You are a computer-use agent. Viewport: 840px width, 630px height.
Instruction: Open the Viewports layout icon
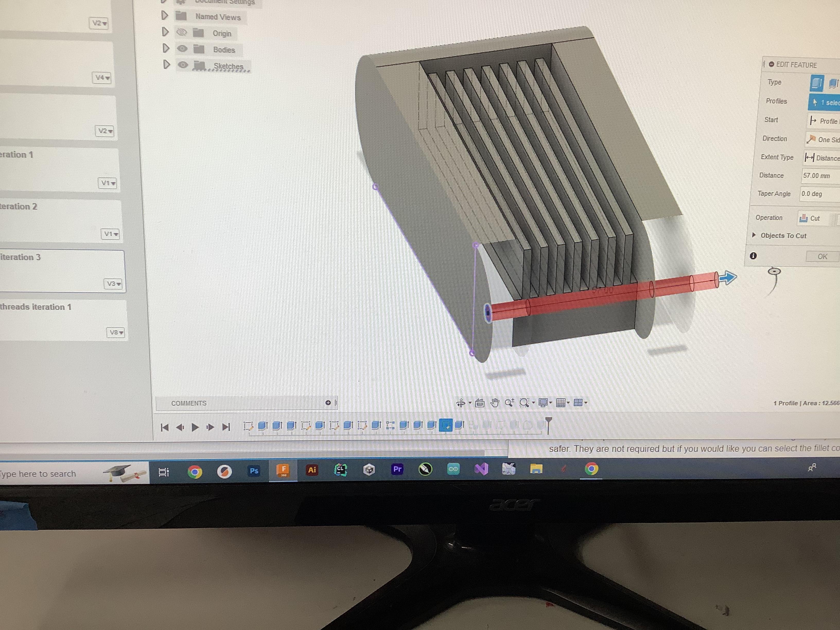tap(578, 402)
